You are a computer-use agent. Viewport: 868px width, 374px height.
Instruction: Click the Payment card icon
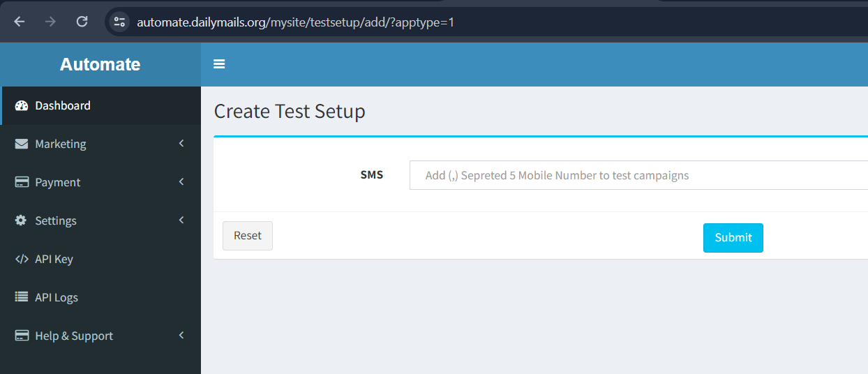click(22, 183)
